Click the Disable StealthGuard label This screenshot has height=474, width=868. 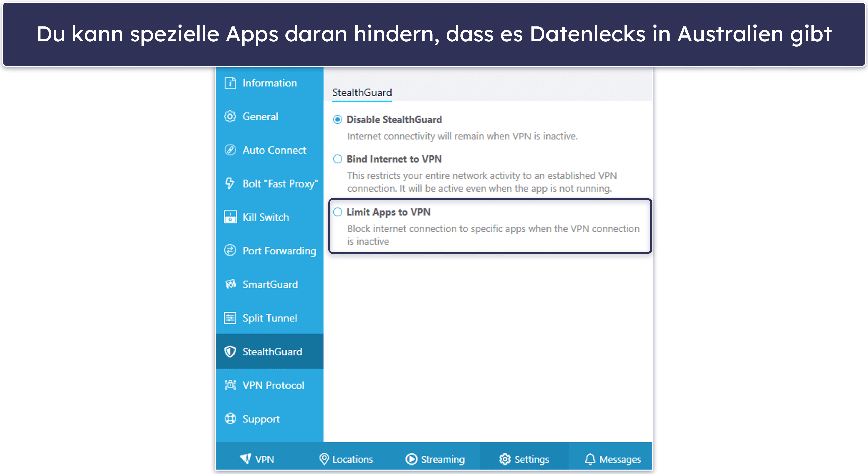[x=394, y=120]
